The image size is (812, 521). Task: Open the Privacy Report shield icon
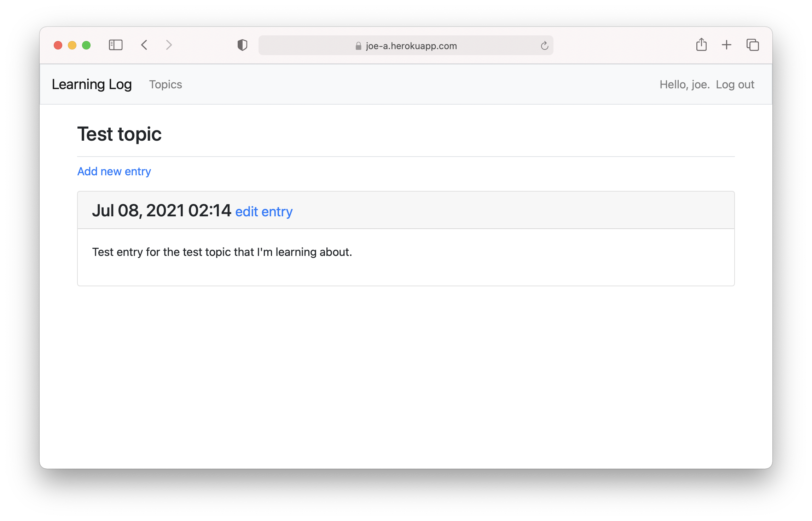[x=242, y=45]
